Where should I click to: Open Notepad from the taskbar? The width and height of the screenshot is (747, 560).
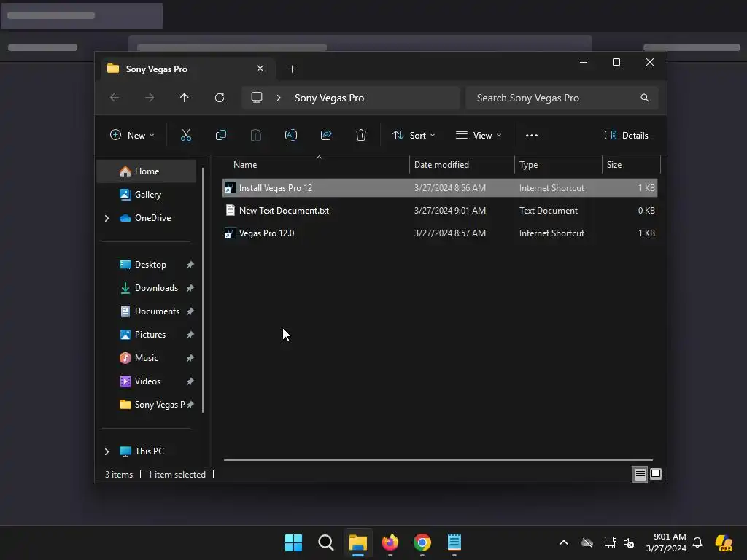coord(454,542)
